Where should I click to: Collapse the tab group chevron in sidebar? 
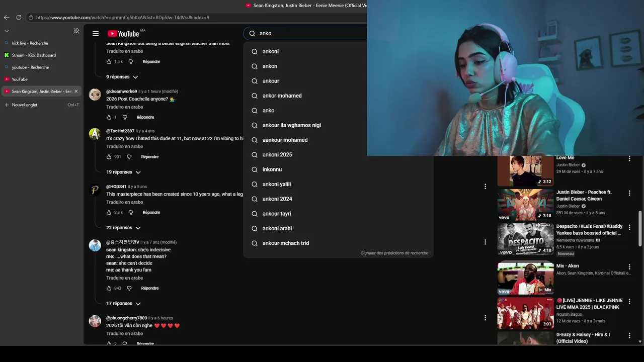pos(7,31)
